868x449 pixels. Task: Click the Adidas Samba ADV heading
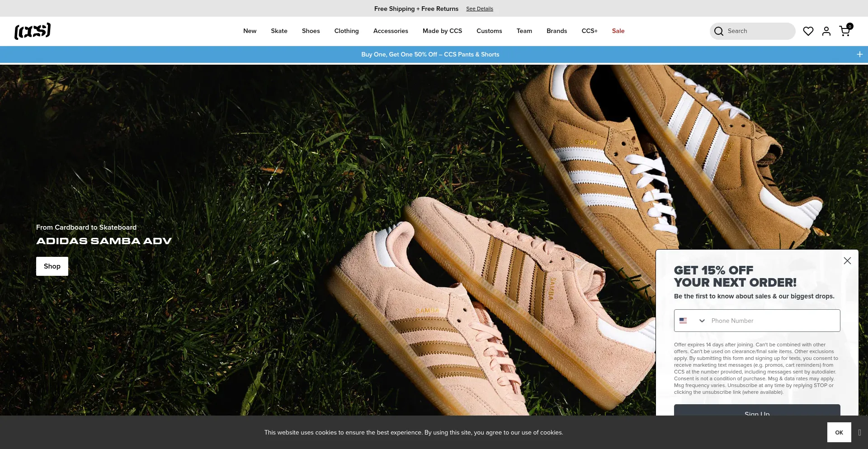104,241
